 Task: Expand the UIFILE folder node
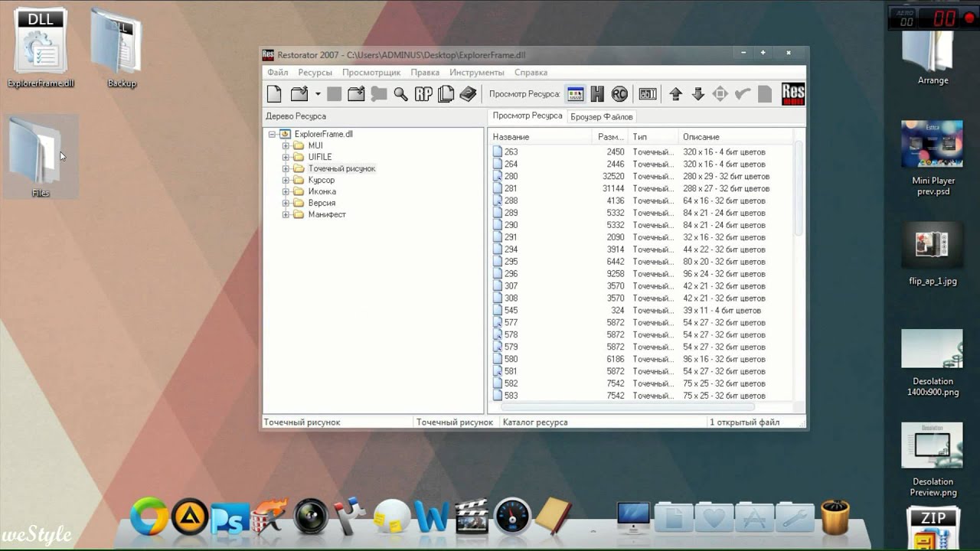[286, 157]
